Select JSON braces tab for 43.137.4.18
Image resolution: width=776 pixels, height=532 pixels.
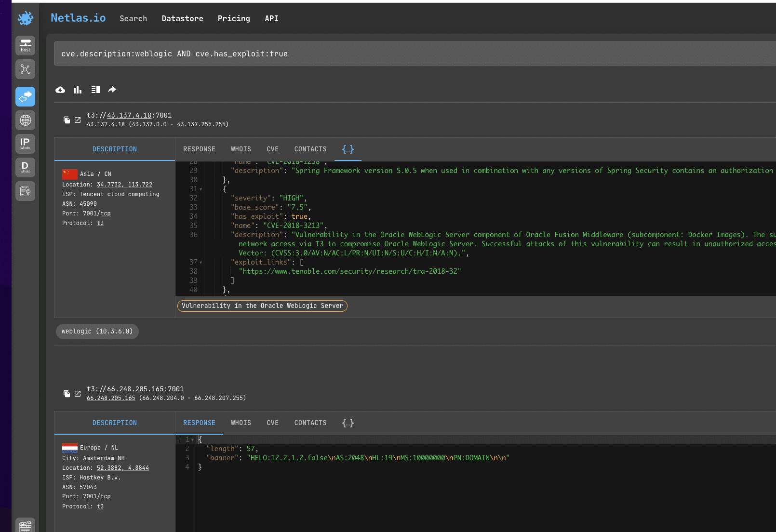tap(348, 149)
